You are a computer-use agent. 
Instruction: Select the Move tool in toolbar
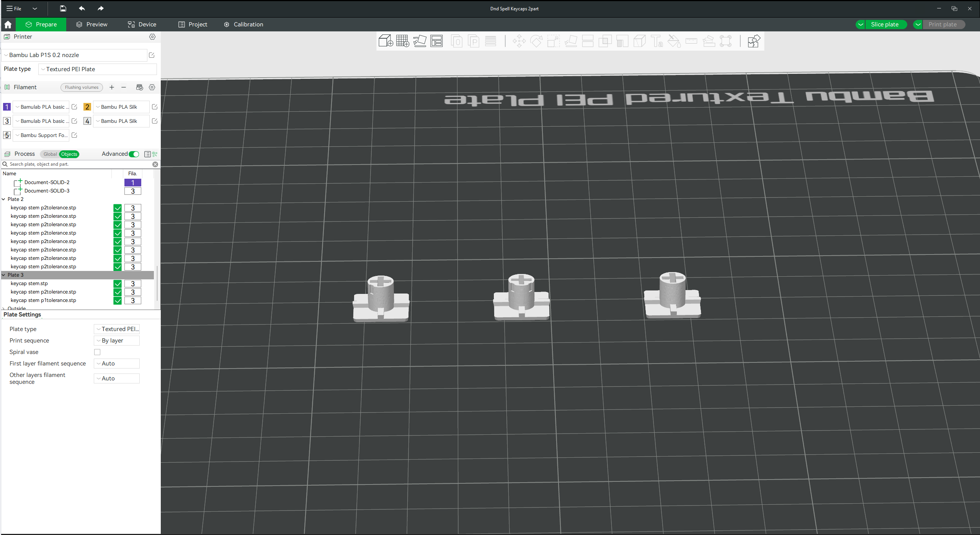click(x=519, y=41)
